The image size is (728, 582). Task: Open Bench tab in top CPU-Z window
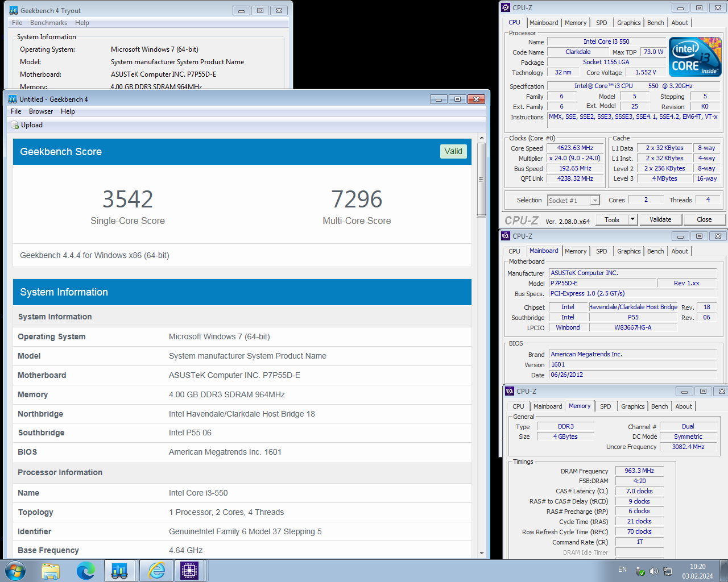coord(656,23)
